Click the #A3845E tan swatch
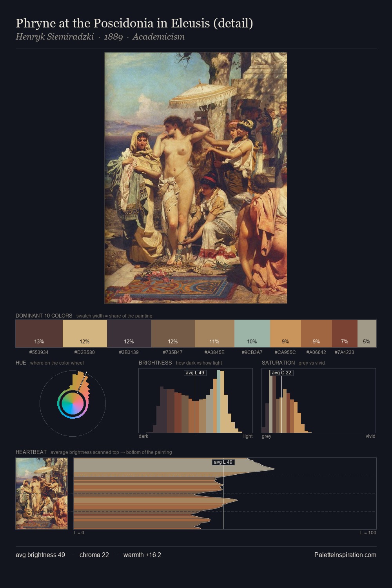The image size is (392, 588). tap(214, 334)
